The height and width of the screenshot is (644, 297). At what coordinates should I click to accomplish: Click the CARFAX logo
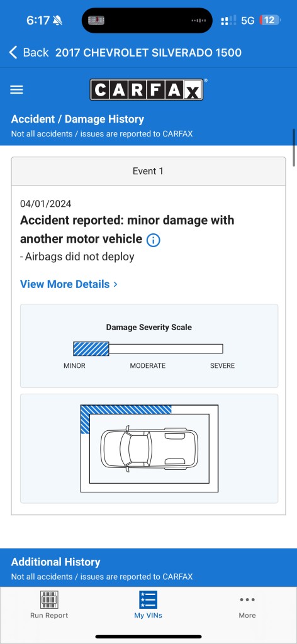coord(147,89)
